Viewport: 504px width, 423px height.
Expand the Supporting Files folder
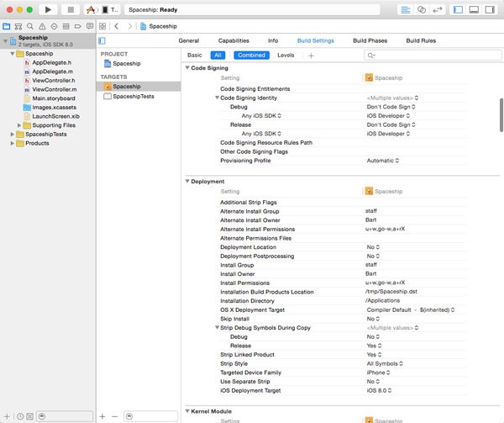pyautogui.click(x=19, y=125)
